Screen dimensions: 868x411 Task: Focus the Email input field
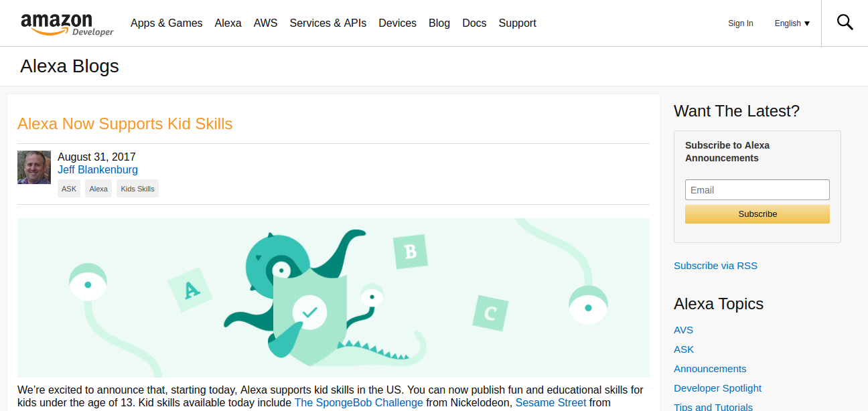(x=757, y=190)
